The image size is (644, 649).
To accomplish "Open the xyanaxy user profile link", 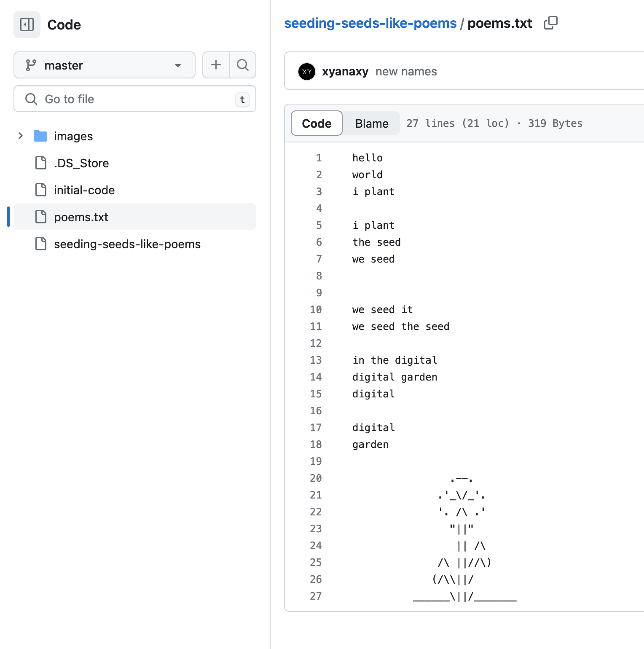I will click(x=345, y=72).
